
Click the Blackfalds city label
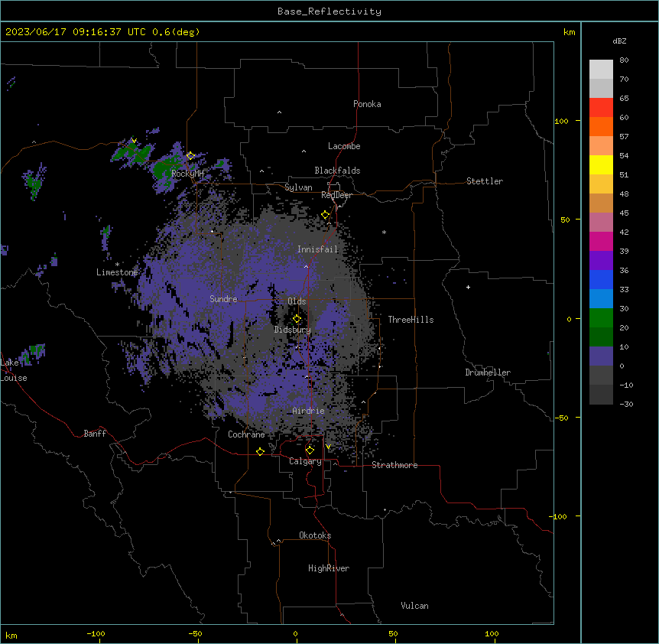point(337,171)
